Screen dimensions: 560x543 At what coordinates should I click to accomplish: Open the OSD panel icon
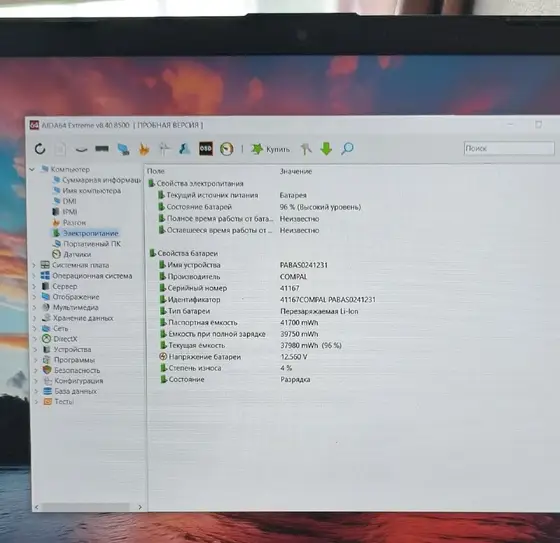coord(206,148)
